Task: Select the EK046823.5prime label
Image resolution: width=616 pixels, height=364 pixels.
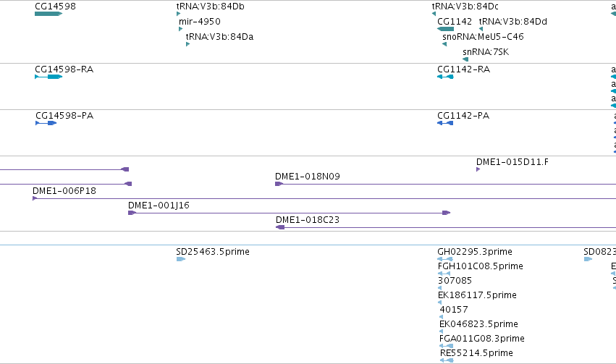Action: [x=479, y=325]
